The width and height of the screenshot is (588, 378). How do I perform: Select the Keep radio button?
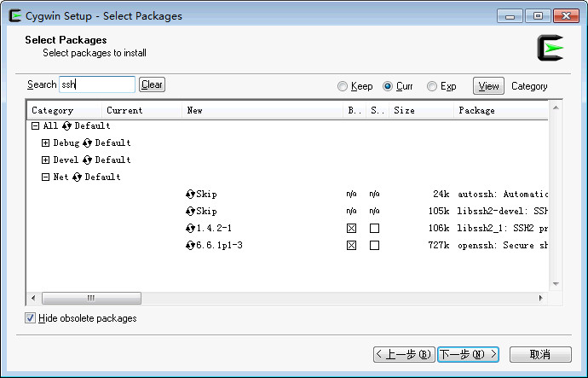(x=342, y=86)
